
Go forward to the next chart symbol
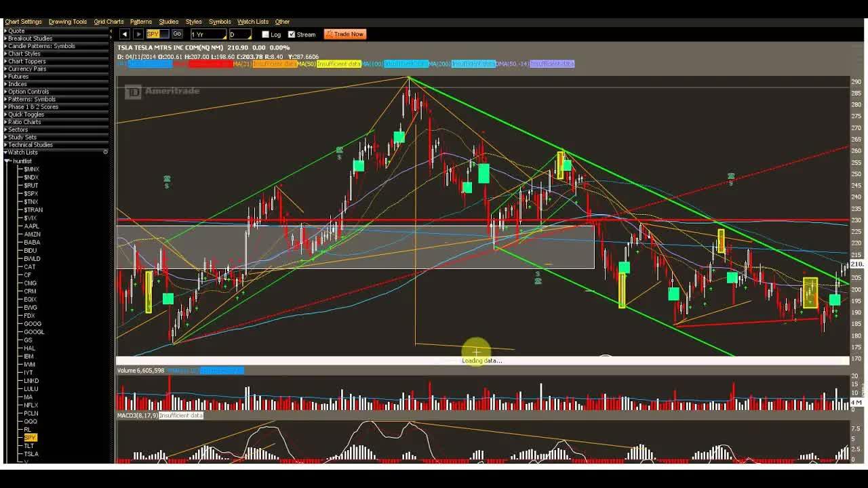pyautogui.click(x=138, y=34)
